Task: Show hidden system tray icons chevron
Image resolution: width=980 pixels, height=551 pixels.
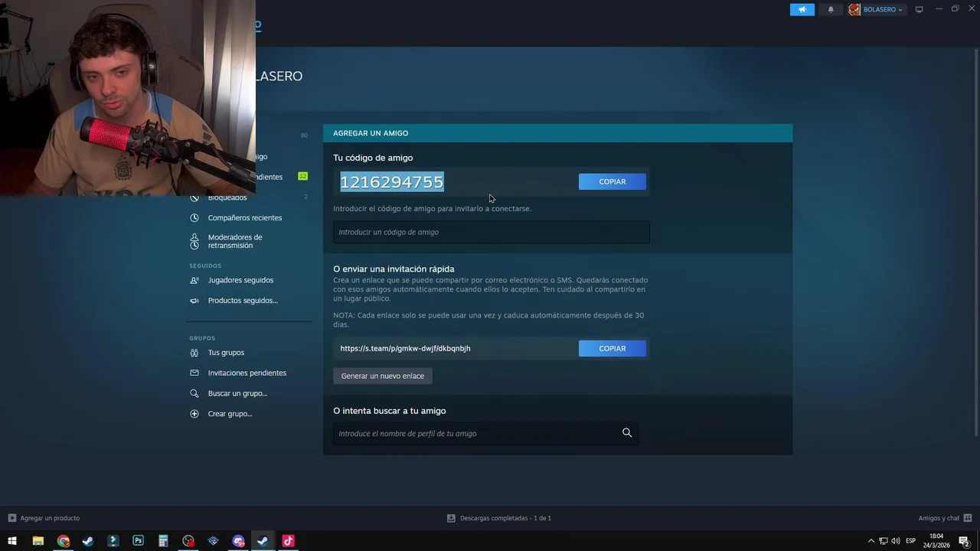Action: click(871, 541)
